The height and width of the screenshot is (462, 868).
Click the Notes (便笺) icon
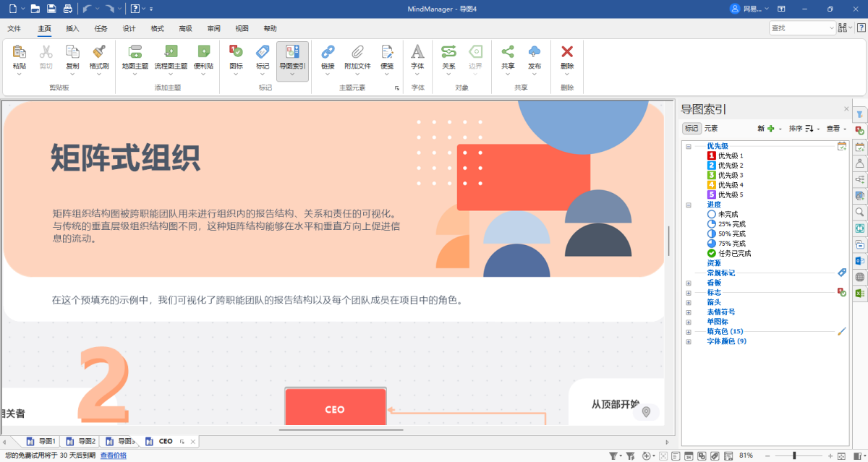tap(387, 52)
